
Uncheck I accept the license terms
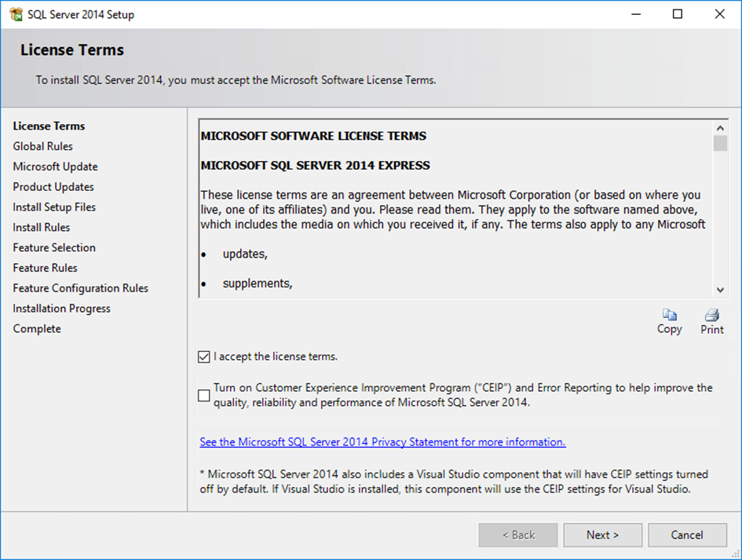[204, 357]
